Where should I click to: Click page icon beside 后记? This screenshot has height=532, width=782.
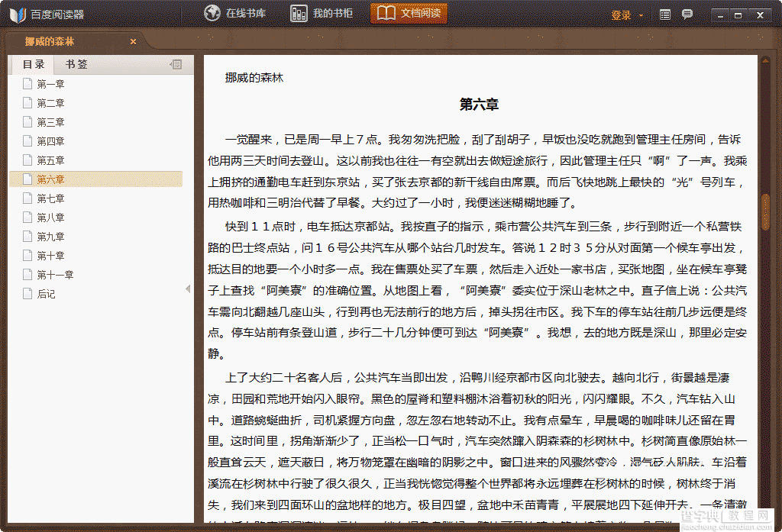27,293
